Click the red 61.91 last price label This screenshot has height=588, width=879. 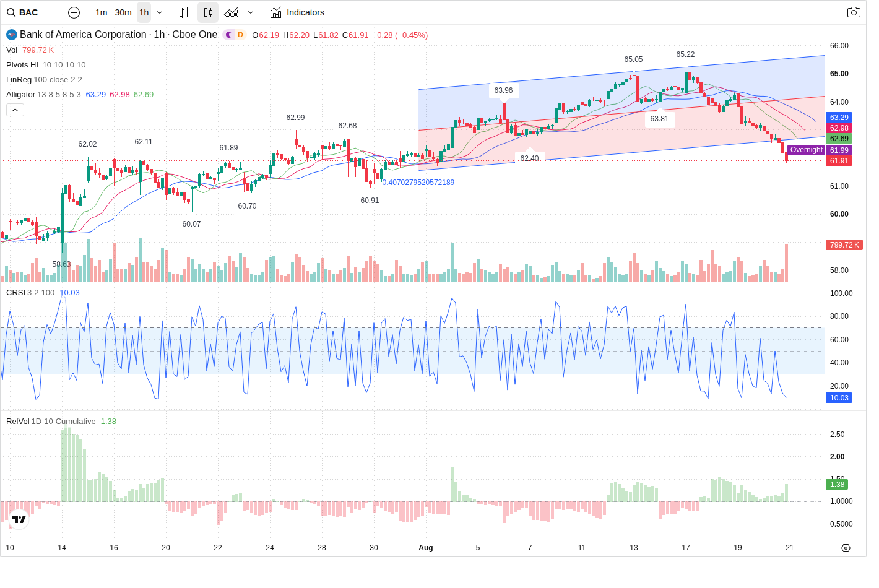(839, 161)
